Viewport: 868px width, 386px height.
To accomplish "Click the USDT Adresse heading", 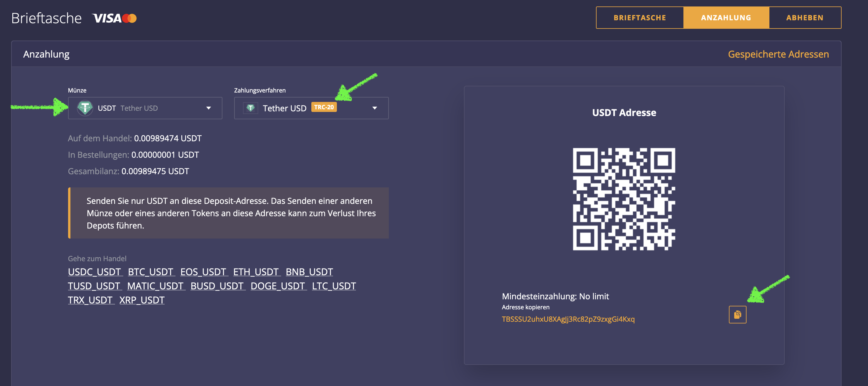I will [x=624, y=112].
